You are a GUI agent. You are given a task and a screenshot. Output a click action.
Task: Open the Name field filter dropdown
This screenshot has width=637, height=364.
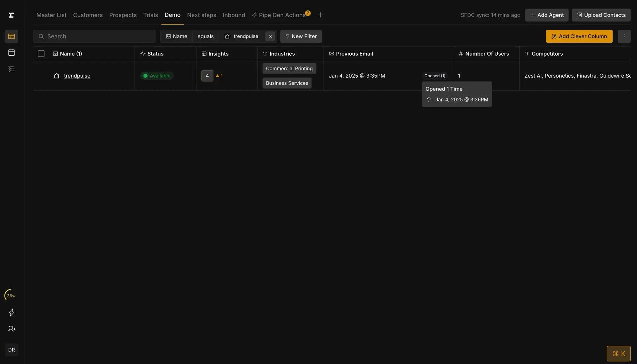pos(177,36)
